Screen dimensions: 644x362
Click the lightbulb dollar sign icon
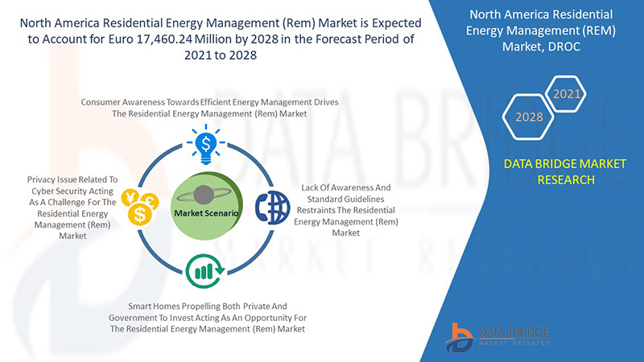tap(206, 143)
